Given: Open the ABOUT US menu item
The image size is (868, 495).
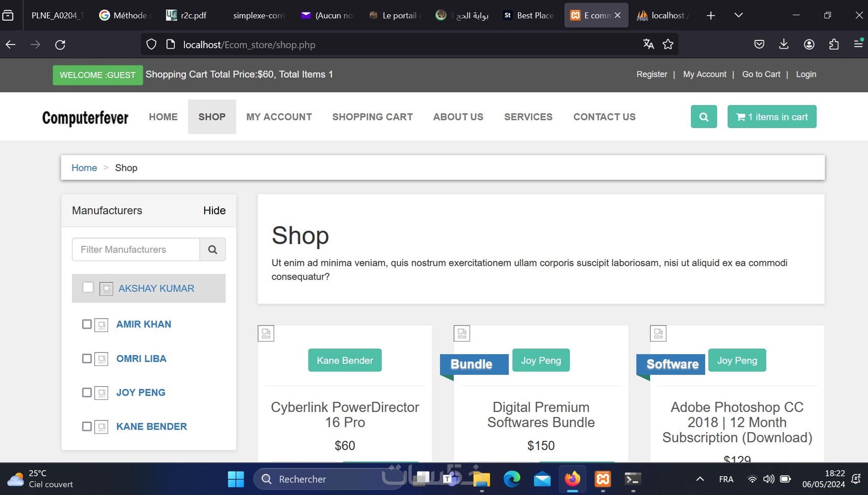Looking at the screenshot, I should [x=459, y=117].
